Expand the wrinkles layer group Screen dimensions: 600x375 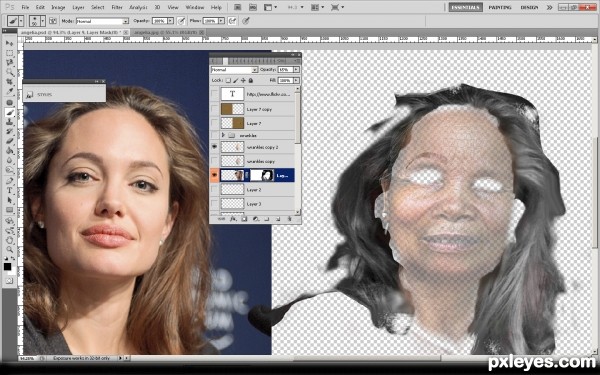pyautogui.click(x=223, y=135)
